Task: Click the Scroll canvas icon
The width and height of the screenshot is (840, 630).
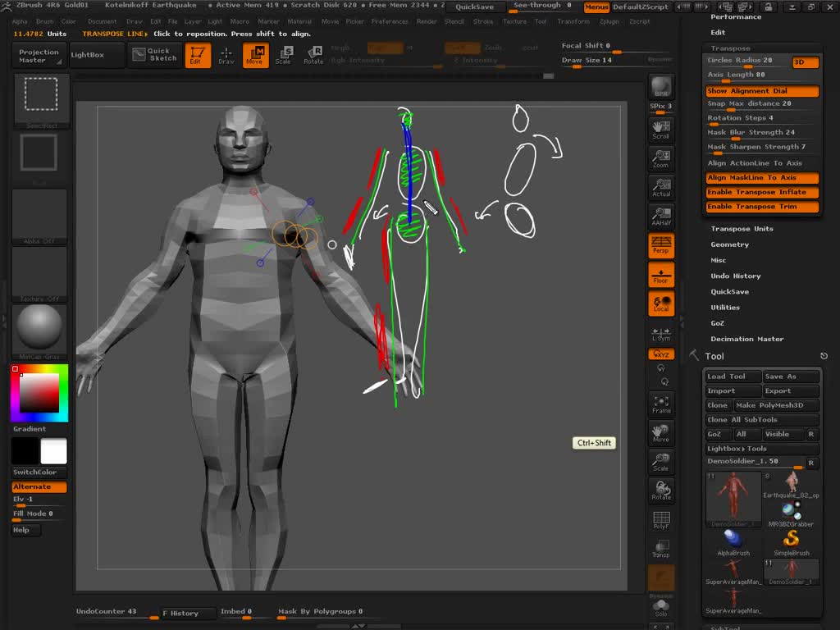Action: (x=661, y=130)
